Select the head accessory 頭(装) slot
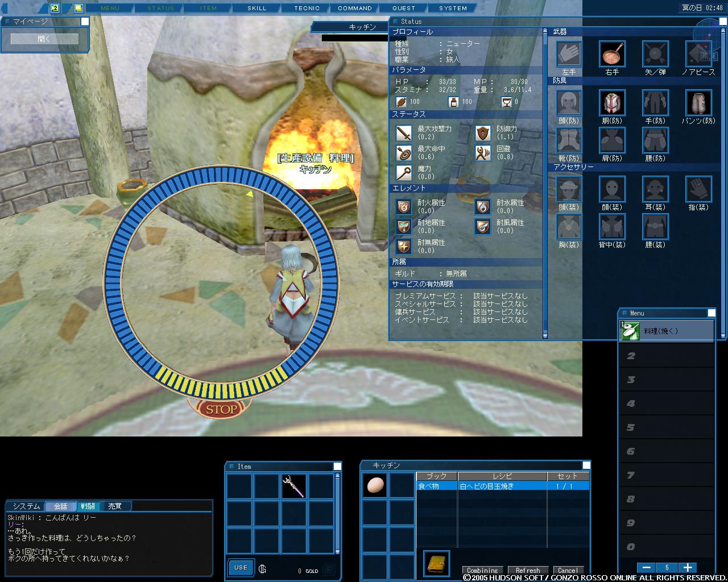Screen dimensions: 728x582 click(569, 189)
